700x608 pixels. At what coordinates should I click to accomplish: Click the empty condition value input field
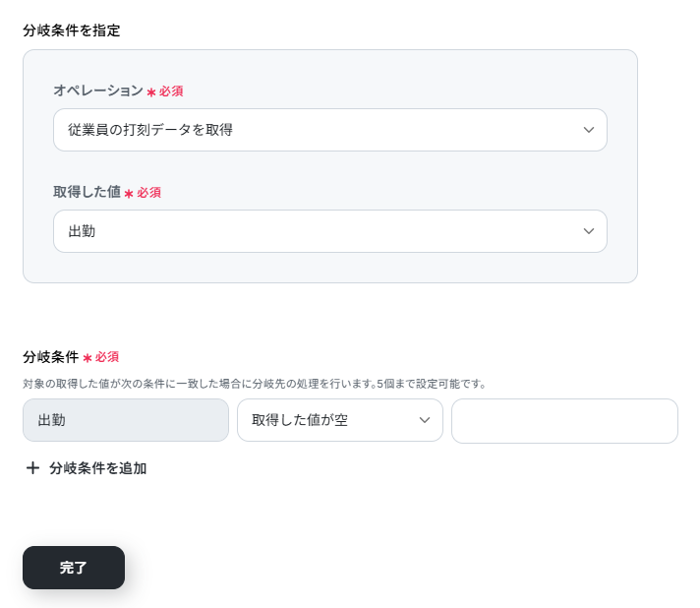click(564, 421)
